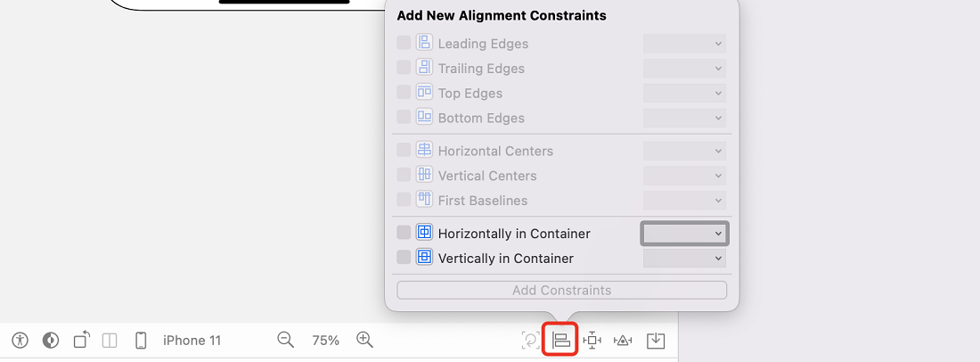Open the Vertically in Container value dropdown

tap(684, 258)
